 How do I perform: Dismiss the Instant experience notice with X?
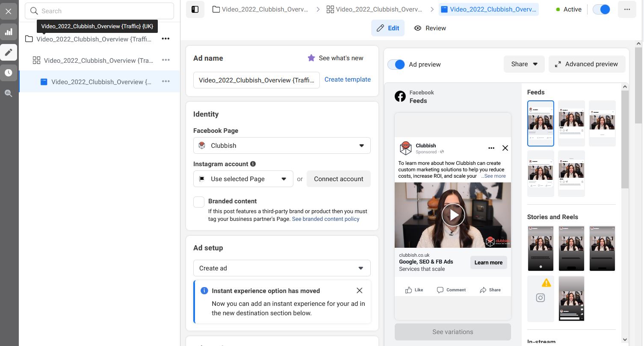[x=359, y=290]
